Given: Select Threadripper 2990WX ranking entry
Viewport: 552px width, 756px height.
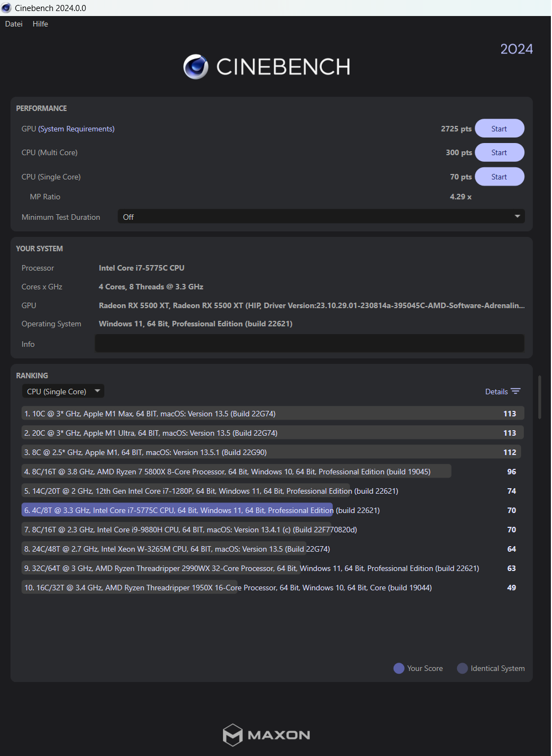Looking at the screenshot, I should [273, 568].
